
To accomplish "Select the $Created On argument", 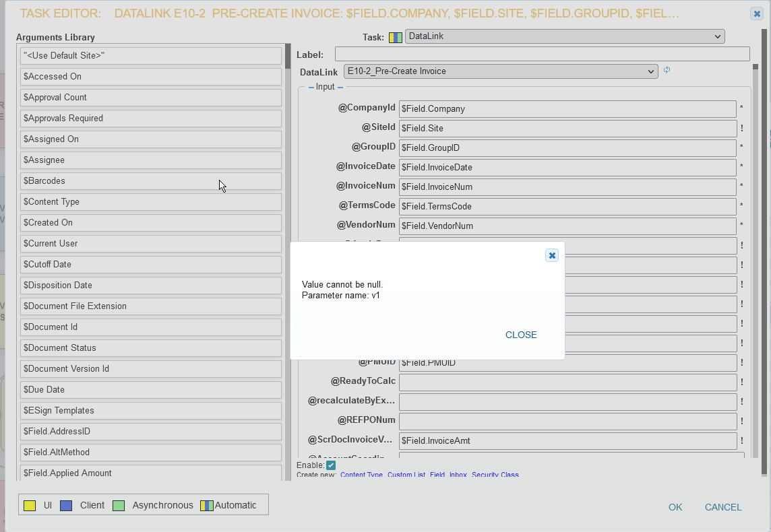I will tap(151, 223).
